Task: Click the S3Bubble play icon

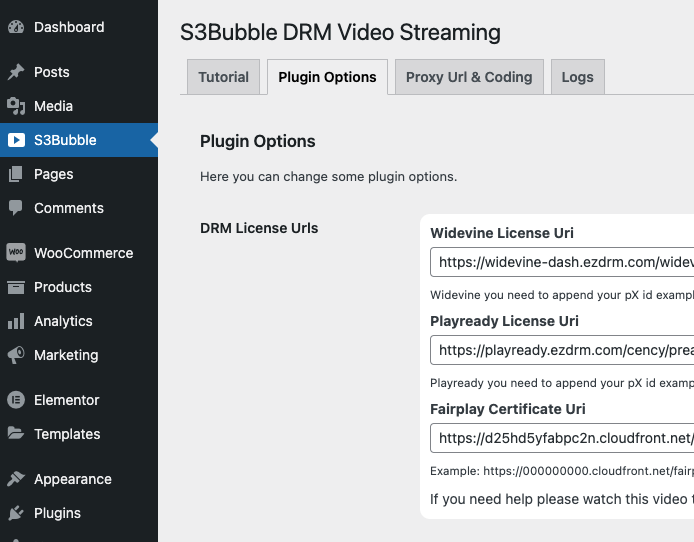Action: tap(16, 140)
